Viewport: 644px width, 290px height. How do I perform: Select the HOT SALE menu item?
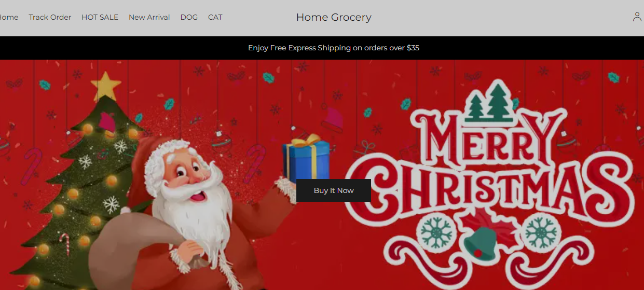100,17
